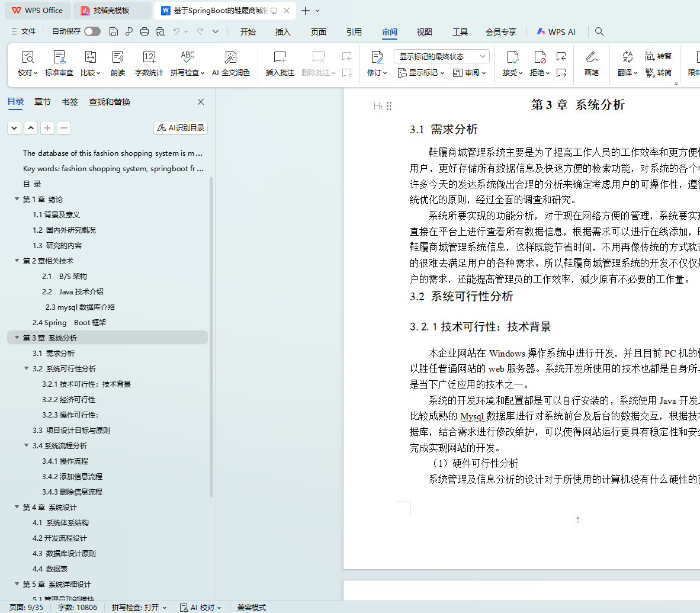Viewport: 700px width, 613px height.
Task: Click the search magnifier icon in menu bar
Action: point(599,31)
